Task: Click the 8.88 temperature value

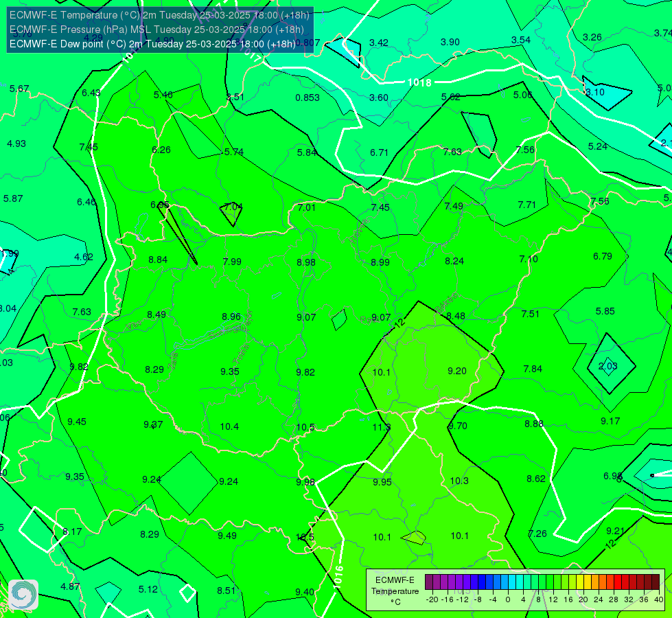Action: (534, 424)
